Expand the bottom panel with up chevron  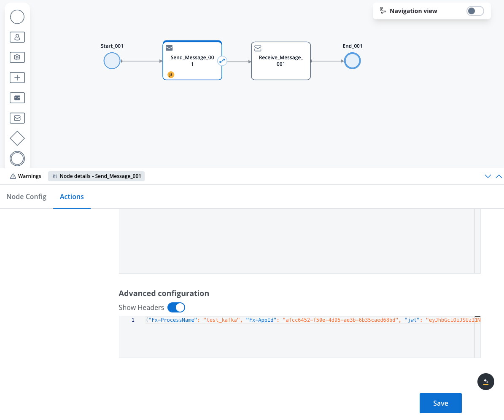[x=499, y=176]
